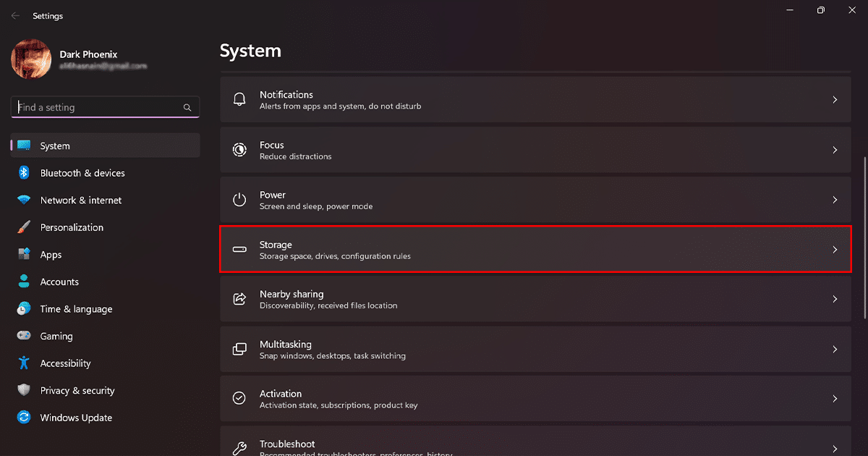Focus the Find a setting search box
This screenshot has width=868, height=456.
pyautogui.click(x=98, y=108)
